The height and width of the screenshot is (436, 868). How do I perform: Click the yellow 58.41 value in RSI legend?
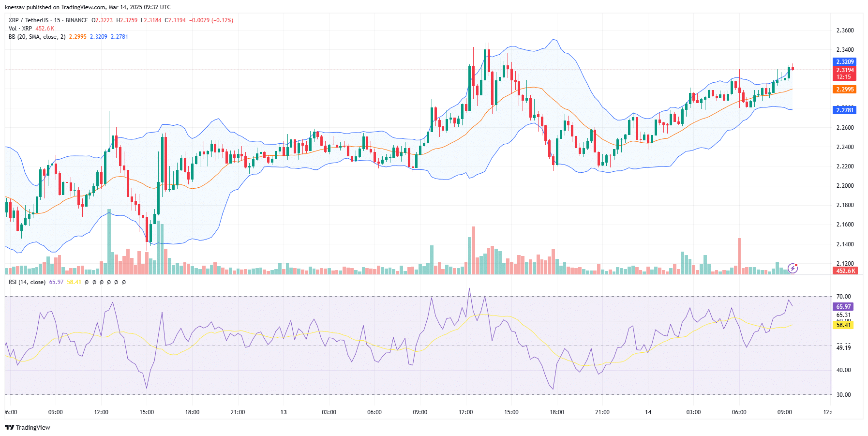(x=74, y=282)
